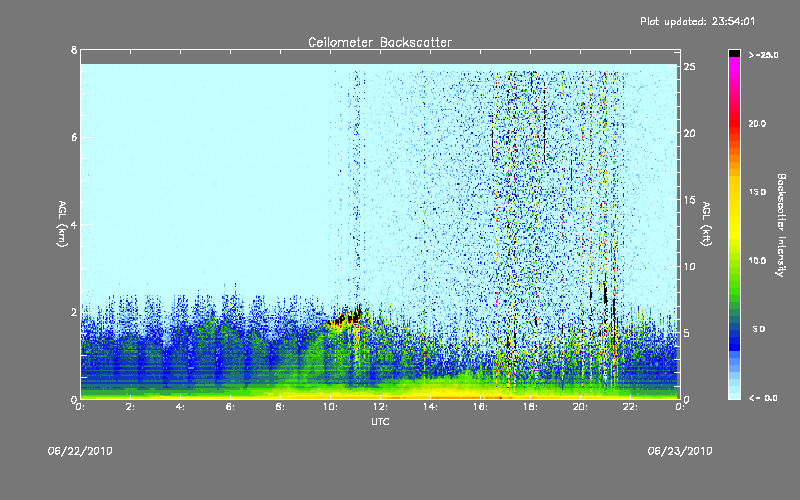Click the '6' km y-axis tick label
This screenshot has height=500, width=800.
(x=74, y=137)
